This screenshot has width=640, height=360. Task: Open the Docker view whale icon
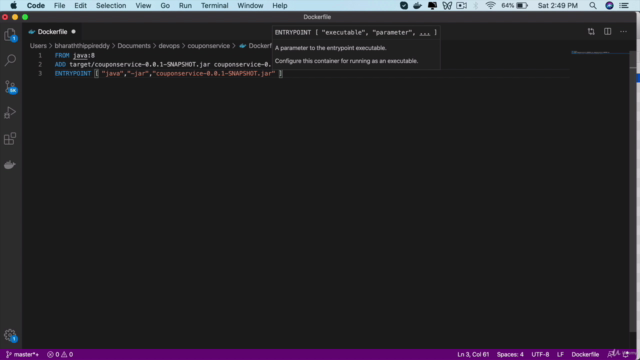click(x=10, y=165)
